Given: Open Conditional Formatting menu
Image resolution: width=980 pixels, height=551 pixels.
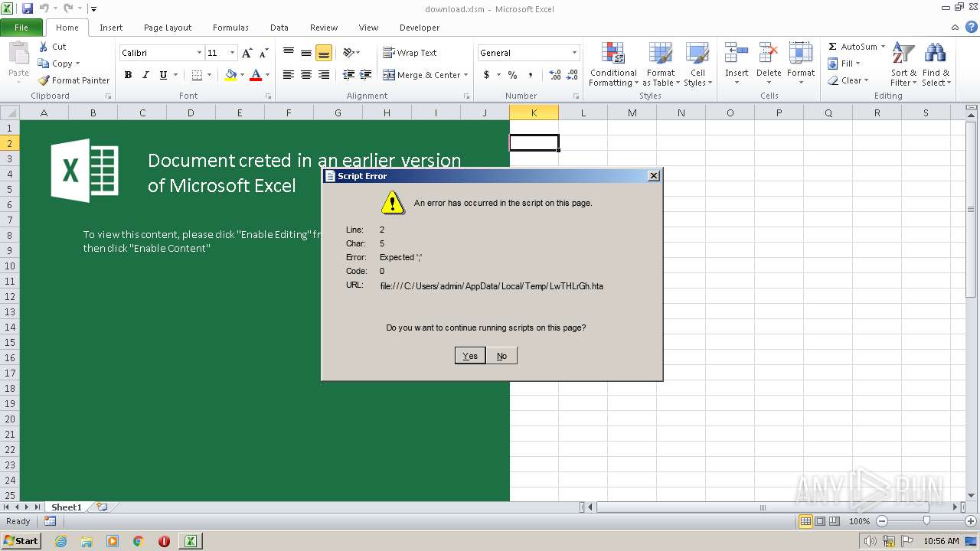Looking at the screenshot, I should click(613, 65).
